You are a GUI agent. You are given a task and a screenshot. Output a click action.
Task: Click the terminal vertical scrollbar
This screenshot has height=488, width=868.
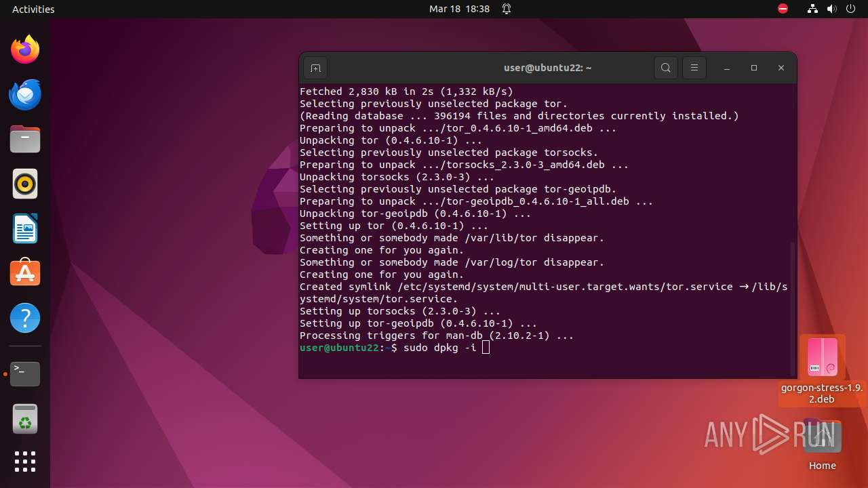pos(793,308)
